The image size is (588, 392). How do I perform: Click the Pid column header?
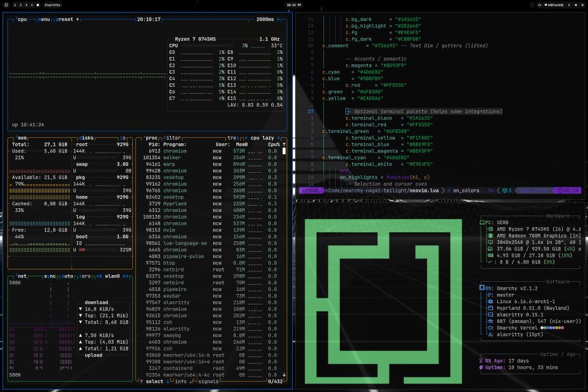tap(154, 145)
